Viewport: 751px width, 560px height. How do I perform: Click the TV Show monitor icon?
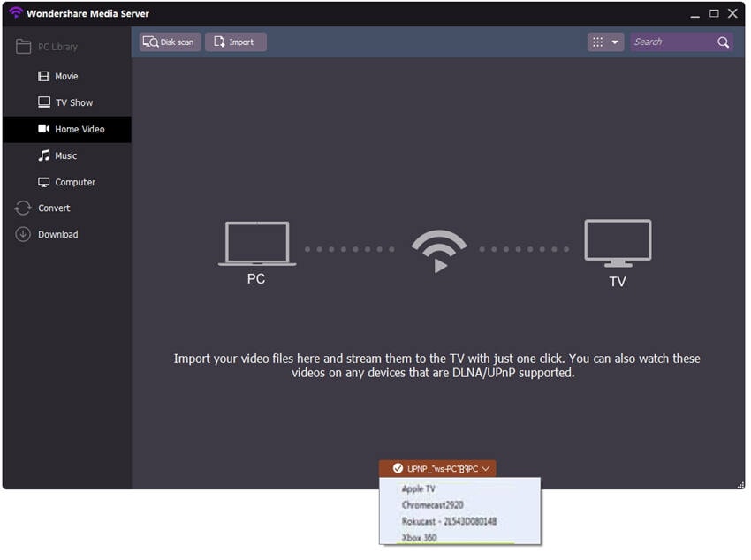click(44, 102)
